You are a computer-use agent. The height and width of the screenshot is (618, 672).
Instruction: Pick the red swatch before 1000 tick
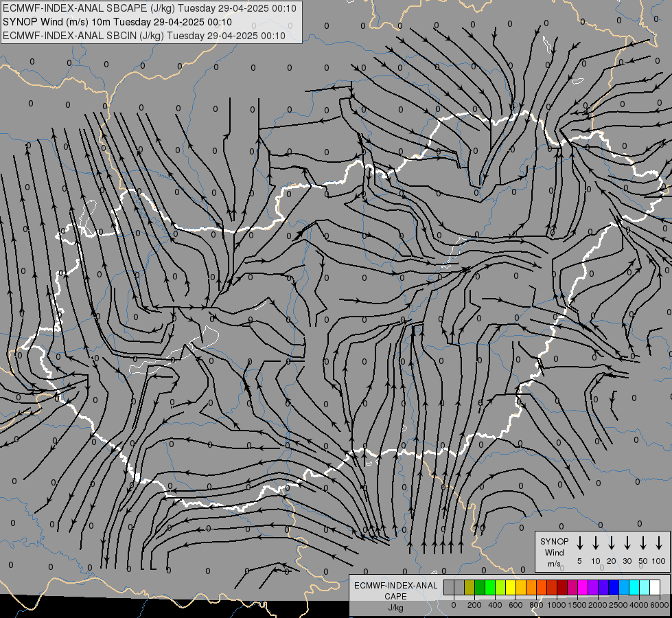tap(552, 587)
